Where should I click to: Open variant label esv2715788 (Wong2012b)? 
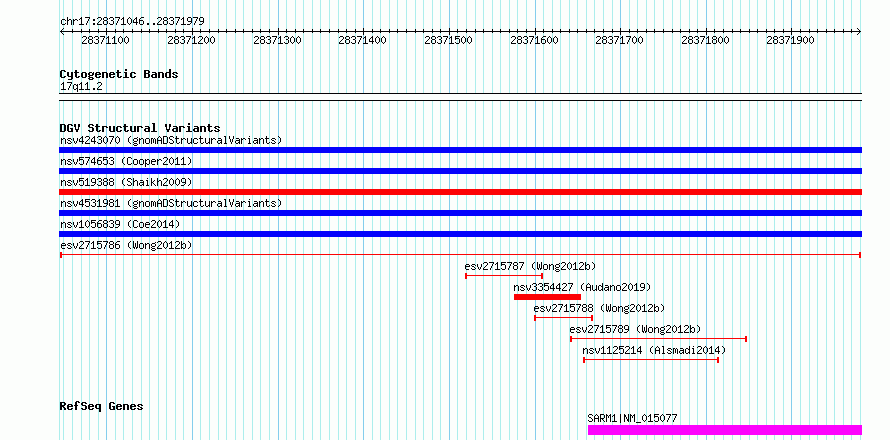(x=599, y=308)
